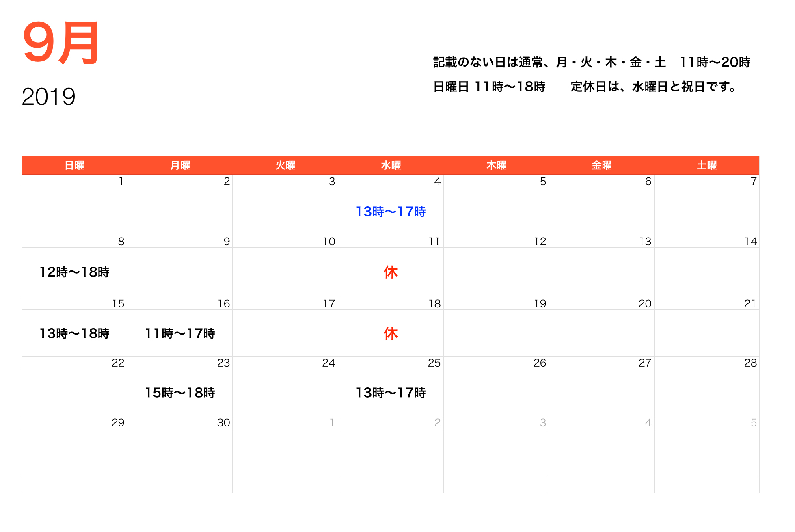Select the 12時〜18時 note on September 8
Image resolution: width=795 pixels, height=532 pixels.
click(75, 272)
